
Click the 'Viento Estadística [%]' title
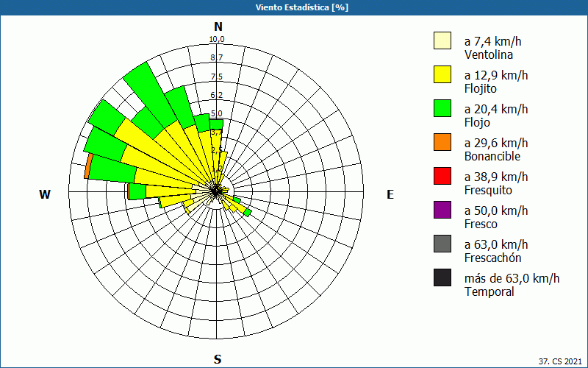(302, 7)
